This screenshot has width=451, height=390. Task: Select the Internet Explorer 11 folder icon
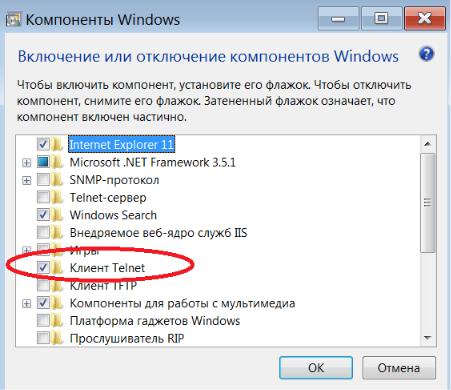57,145
